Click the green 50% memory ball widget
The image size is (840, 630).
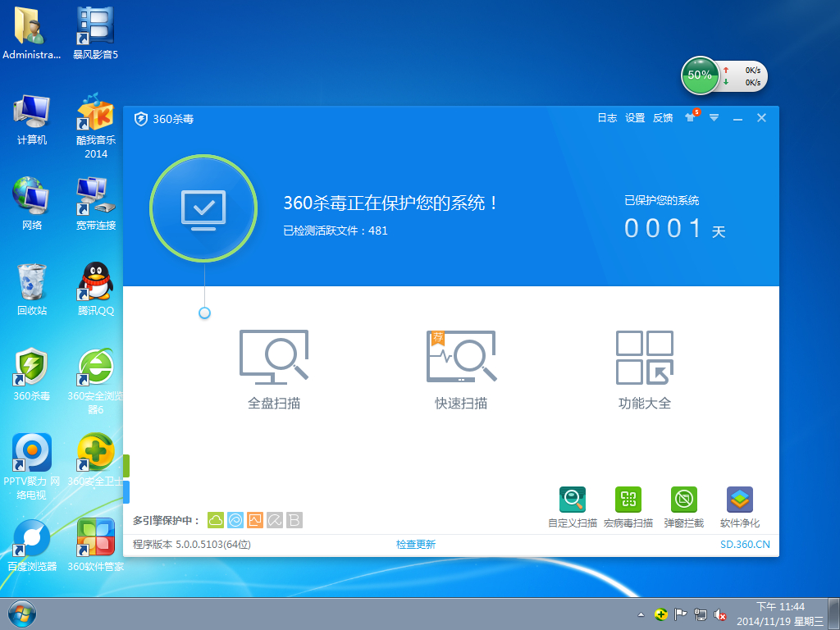[x=700, y=75]
